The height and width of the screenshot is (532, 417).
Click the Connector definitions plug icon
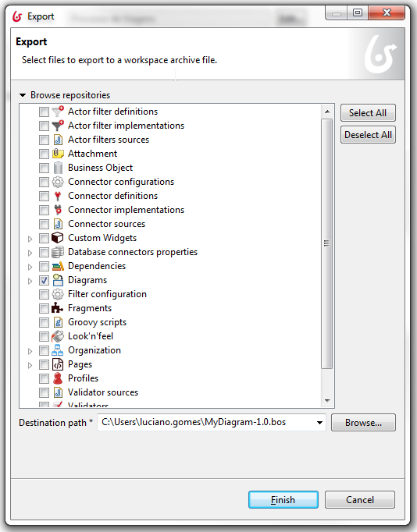point(58,196)
